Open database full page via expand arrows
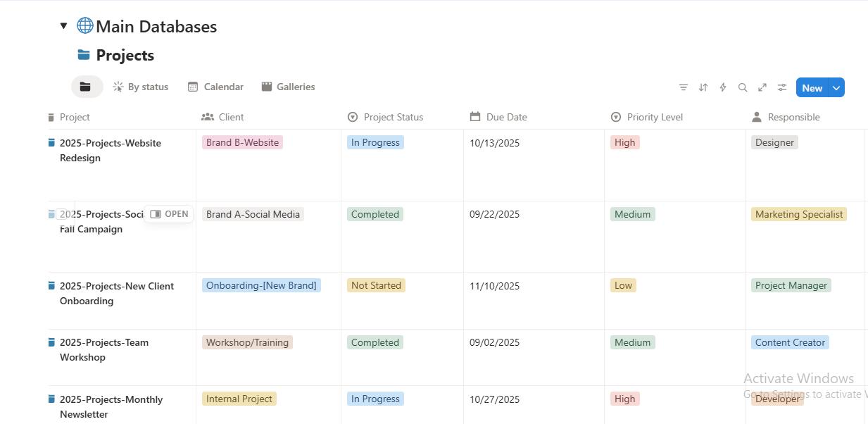This screenshot has width=868, height=424. 762,87
